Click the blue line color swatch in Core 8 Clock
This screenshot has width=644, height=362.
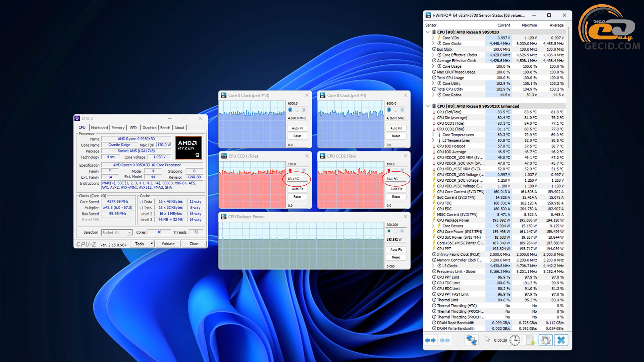tap(389, 110)
